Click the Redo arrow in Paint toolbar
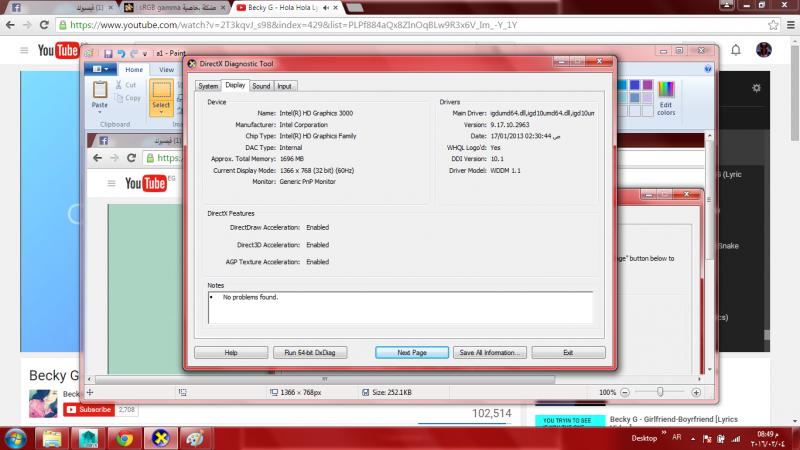800x450 pixels. (x=134, y=54)
